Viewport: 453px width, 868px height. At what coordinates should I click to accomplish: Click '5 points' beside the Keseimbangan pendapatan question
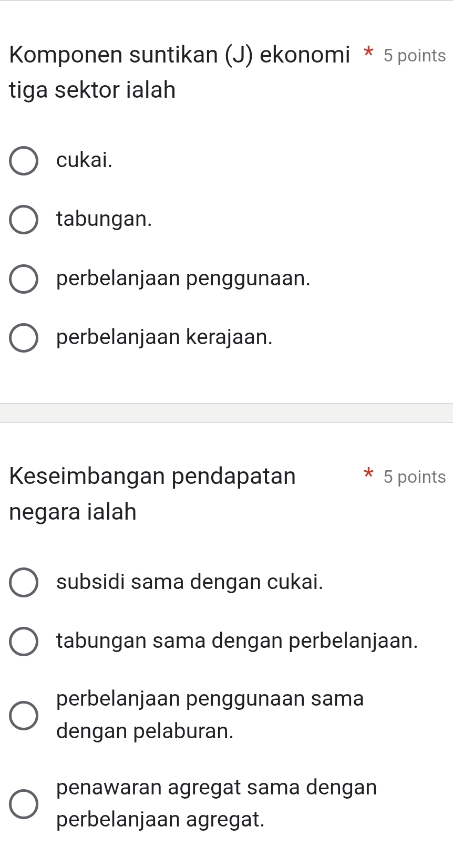click(x=414, y=477)
